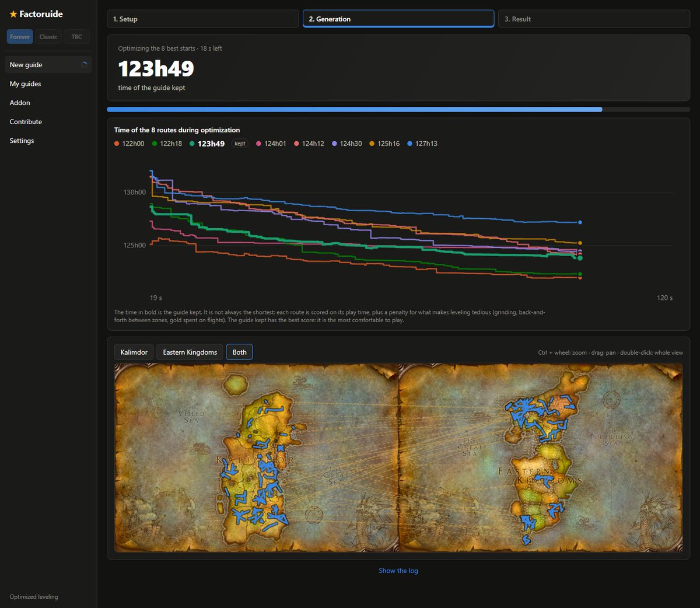Screen dimensions: 700x608
Task: Click the amber 125h16 legend swatch
Action: (372, 144)
